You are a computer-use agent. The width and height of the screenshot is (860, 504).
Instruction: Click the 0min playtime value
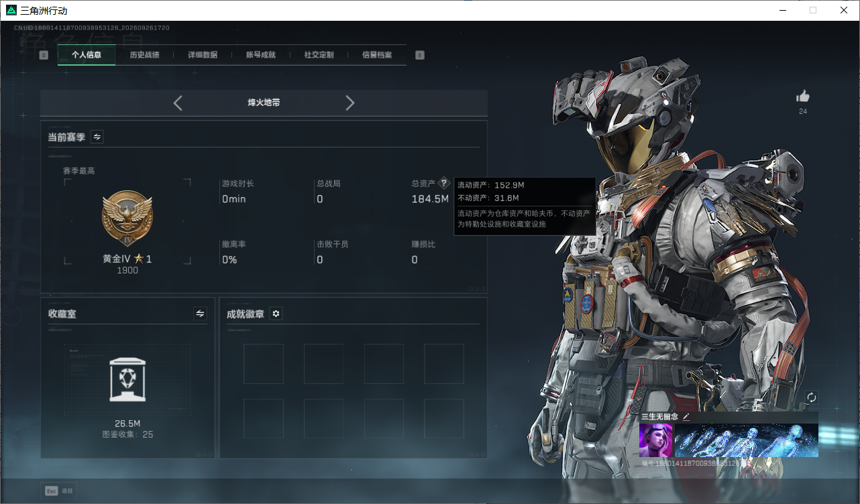pyautogui.click(x=234, y=199)
